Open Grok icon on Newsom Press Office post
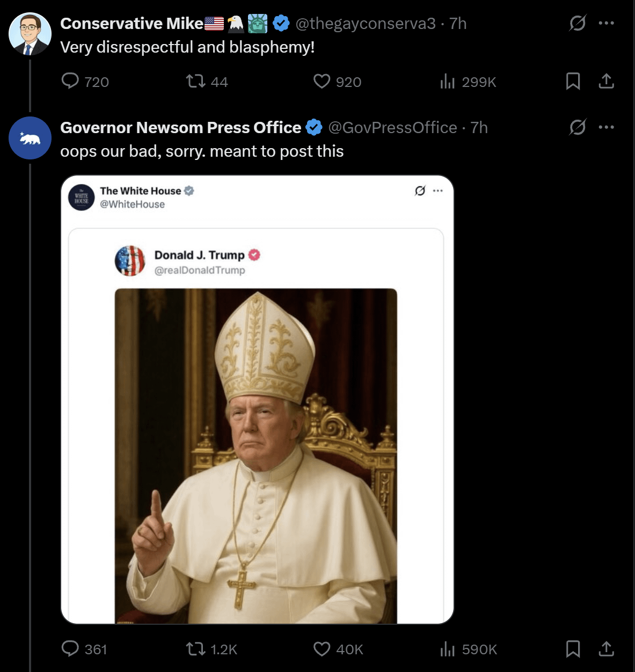This screenshot has height=672, width=635. pos(578,127)
